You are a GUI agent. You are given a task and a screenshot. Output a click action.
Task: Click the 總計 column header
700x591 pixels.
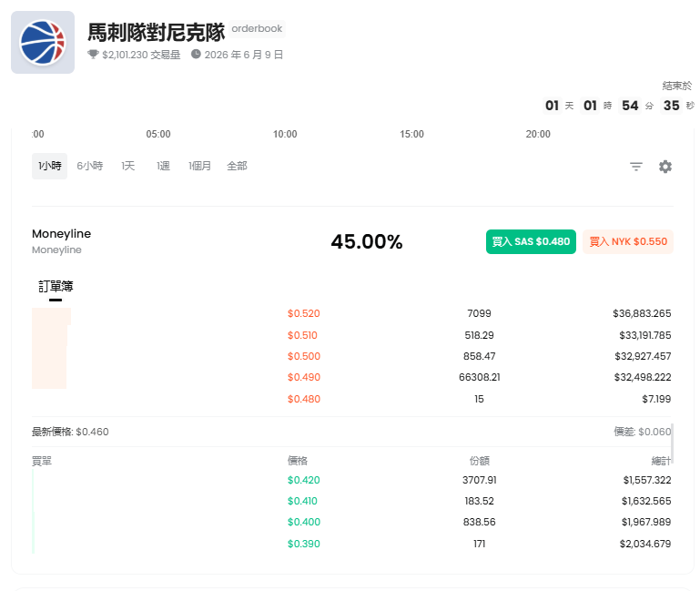pos(661,461)
